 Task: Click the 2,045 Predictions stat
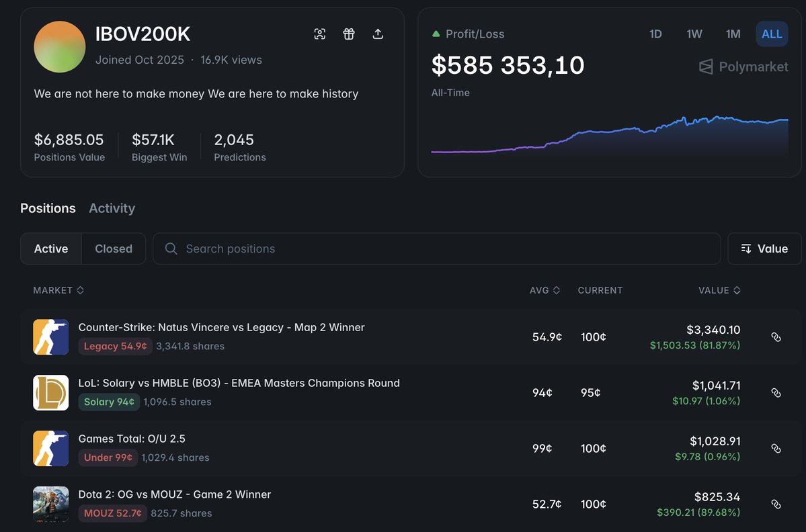(x=234, y=140)
